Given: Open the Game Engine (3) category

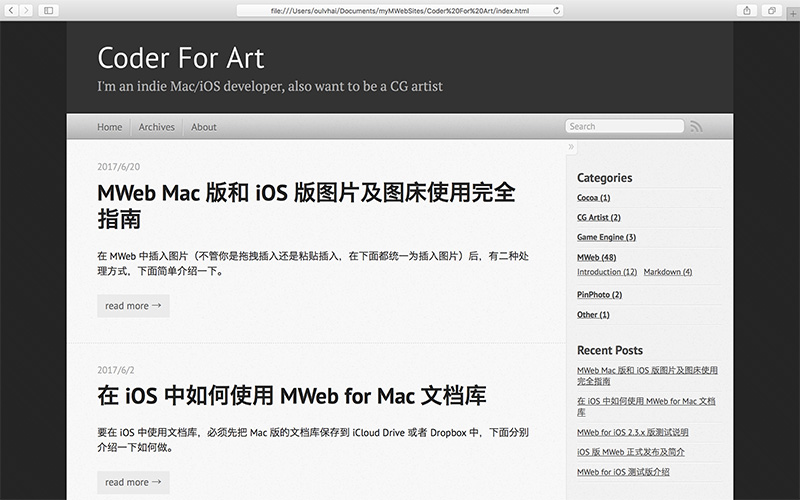Looking at the screenshot, I should click(x=606, y=237).
